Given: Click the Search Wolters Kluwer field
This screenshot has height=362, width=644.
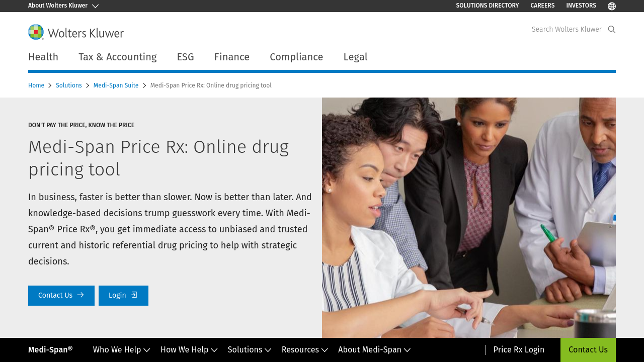Looking at the screenshot, I should [x=566, y=29].
